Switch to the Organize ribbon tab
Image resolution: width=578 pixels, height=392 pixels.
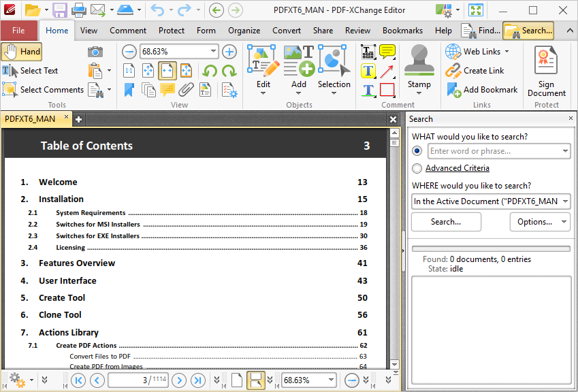244,31
